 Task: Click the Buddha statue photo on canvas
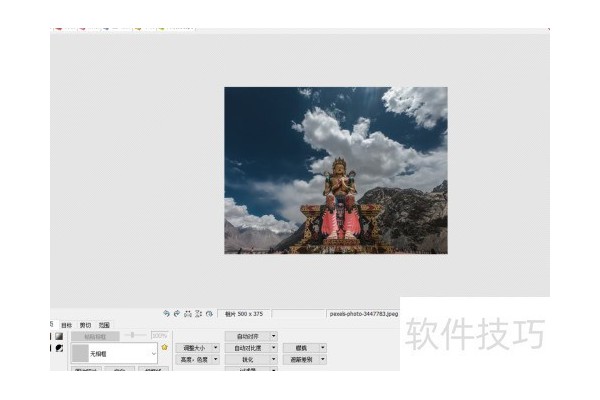pos(336,170)
